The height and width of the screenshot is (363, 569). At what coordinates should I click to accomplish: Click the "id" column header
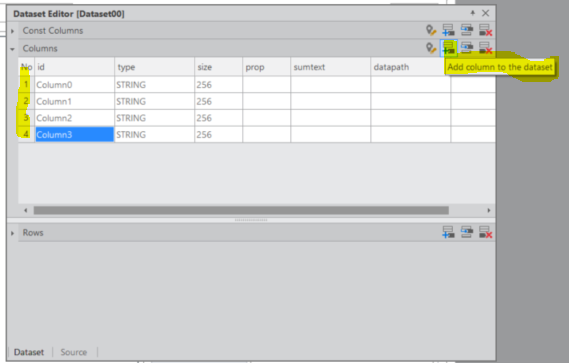(x=74, y=67)
